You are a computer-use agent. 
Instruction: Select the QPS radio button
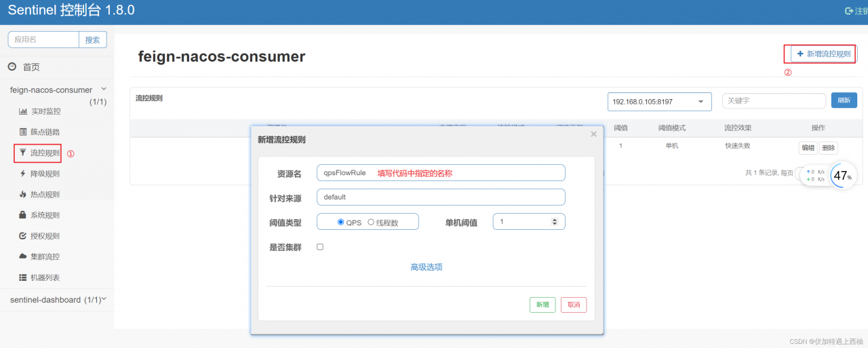341,222
